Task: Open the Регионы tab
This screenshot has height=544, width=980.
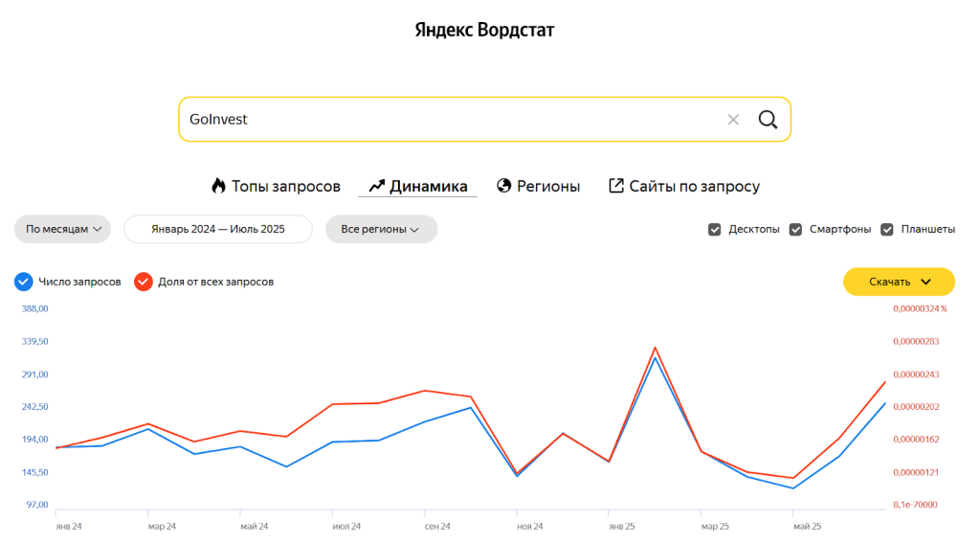Action: click(x=548, y=186)
